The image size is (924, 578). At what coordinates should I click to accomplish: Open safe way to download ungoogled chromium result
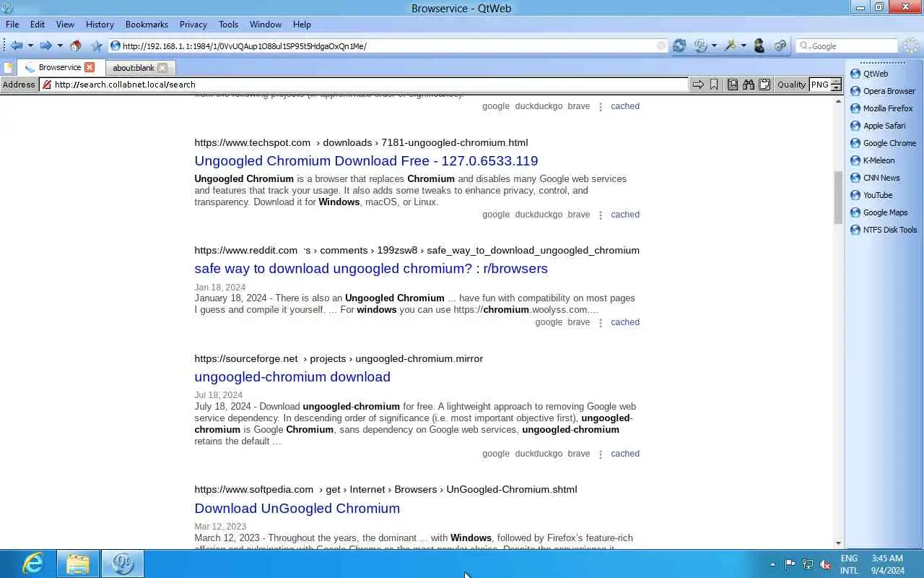click(371, 268)
